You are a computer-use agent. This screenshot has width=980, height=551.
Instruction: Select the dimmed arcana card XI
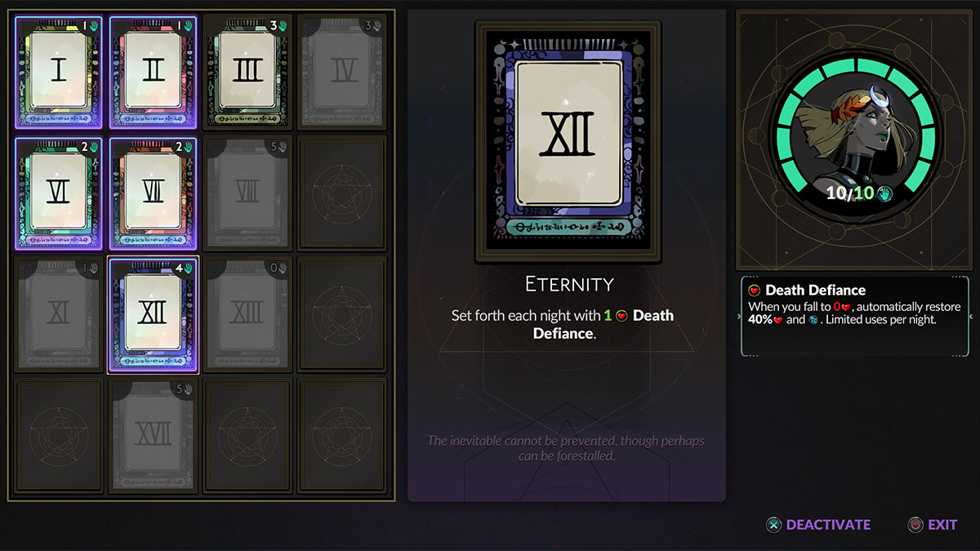(58, 314)
